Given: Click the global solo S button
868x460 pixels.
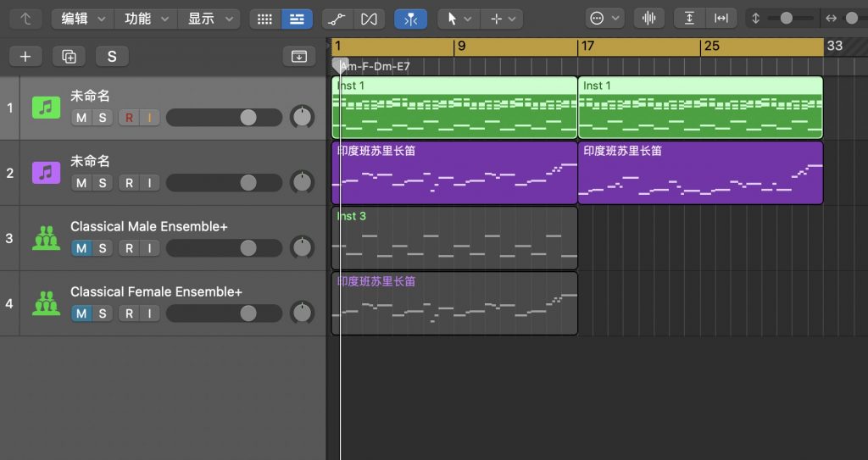Looking at the screenshot, I should pos(112,57).
